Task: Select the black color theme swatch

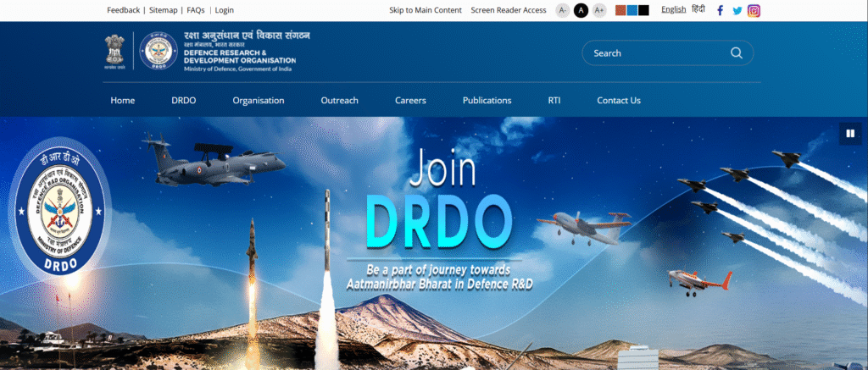Action: 643,10
